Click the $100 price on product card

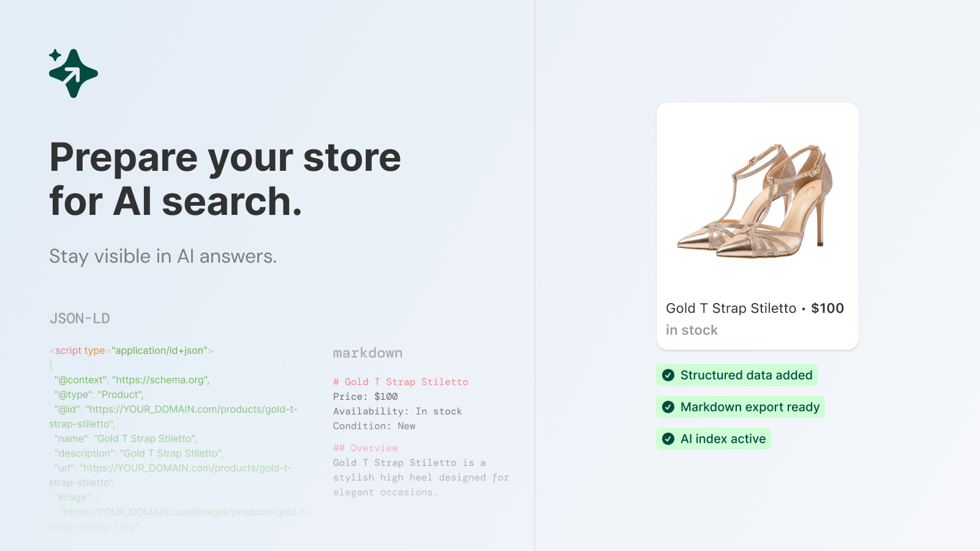point(827,308)
